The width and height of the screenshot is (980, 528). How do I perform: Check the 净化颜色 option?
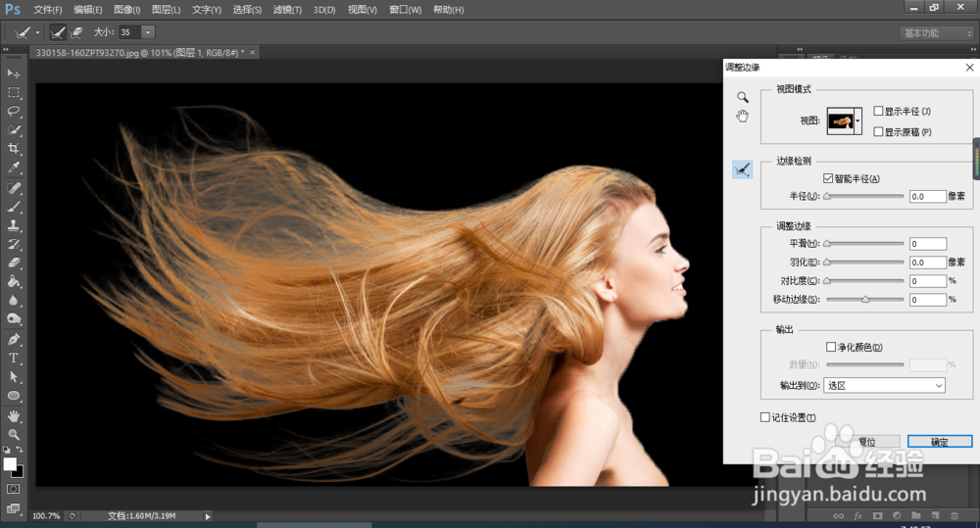click(x=831, y=347)
